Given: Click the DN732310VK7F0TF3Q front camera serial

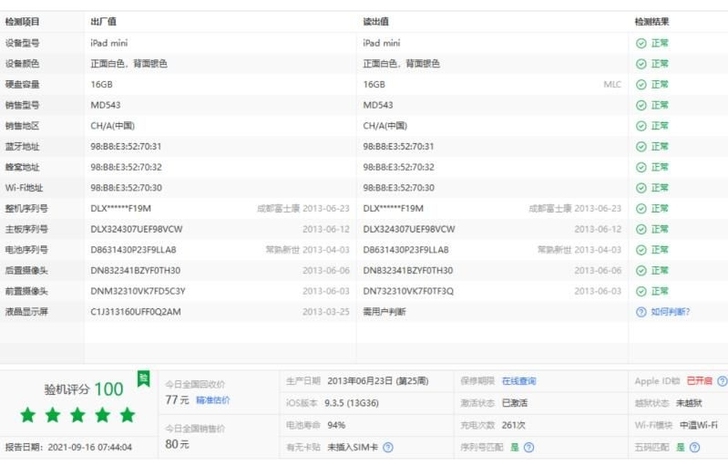Looking at the screenshot, I should pyautogui.click(x=408, y=291).
